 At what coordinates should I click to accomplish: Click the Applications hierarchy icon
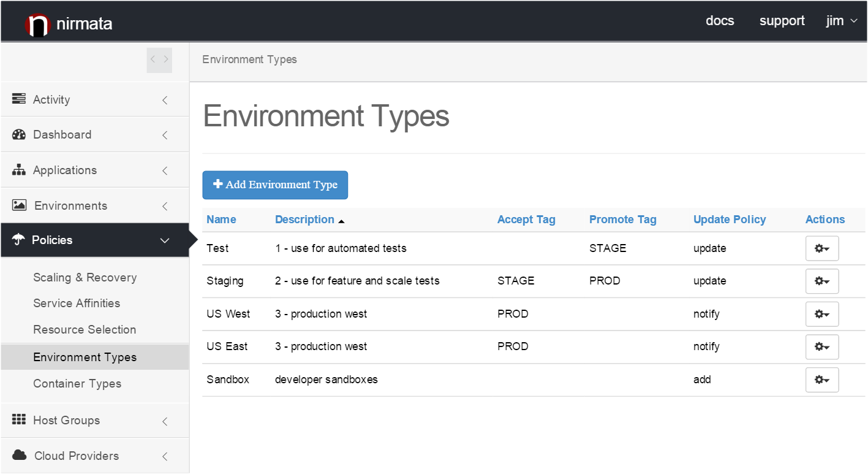(19, 170)
